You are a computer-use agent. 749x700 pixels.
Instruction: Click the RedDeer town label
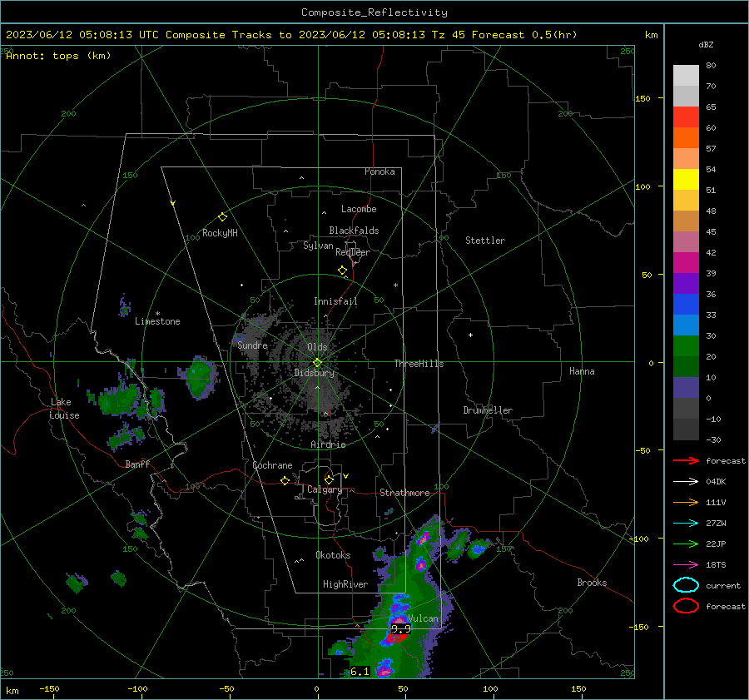353,252
